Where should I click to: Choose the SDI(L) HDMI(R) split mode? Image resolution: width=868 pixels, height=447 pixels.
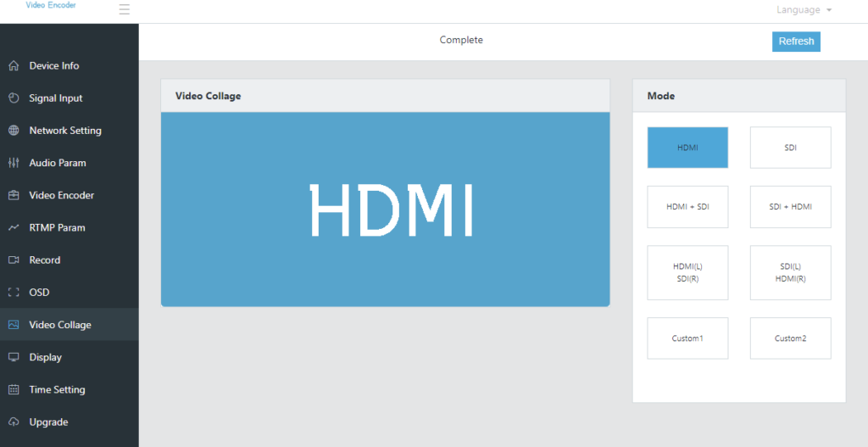coord(790,273)
